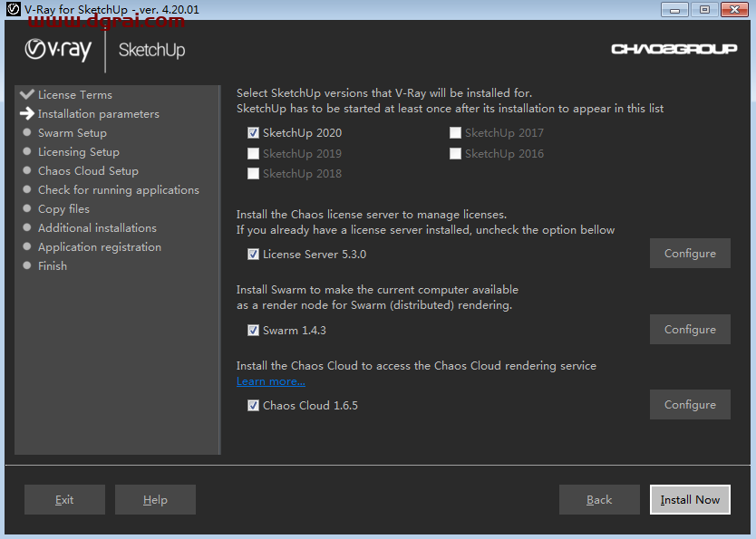Minimize the installer window
Viewport: 756px width, 539px height.
click(x=674, y=10)
